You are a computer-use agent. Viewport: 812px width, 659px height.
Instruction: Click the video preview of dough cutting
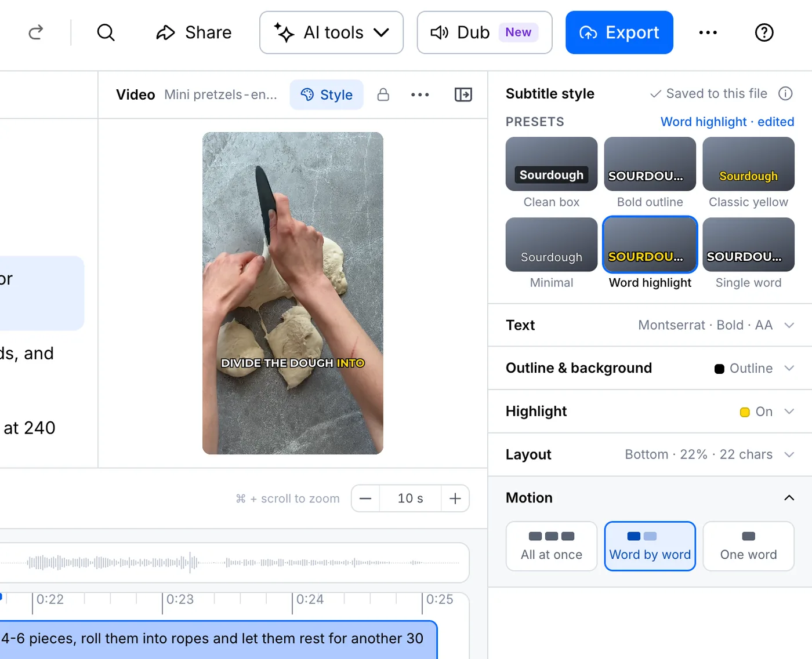(293, 293)
